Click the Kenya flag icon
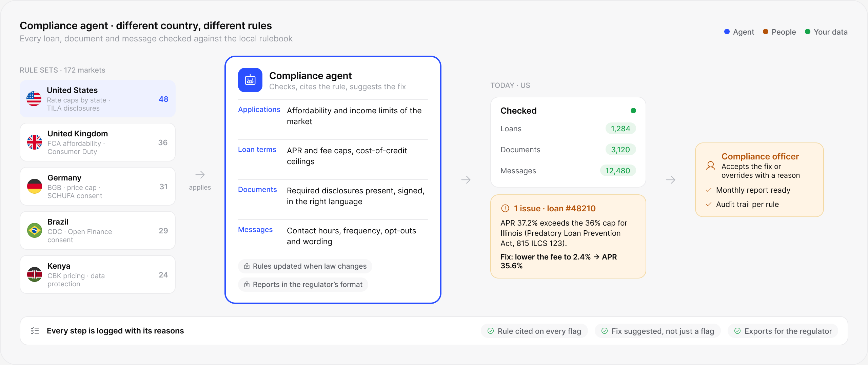Screen dimensions: 868x365 tap(35, 274)
